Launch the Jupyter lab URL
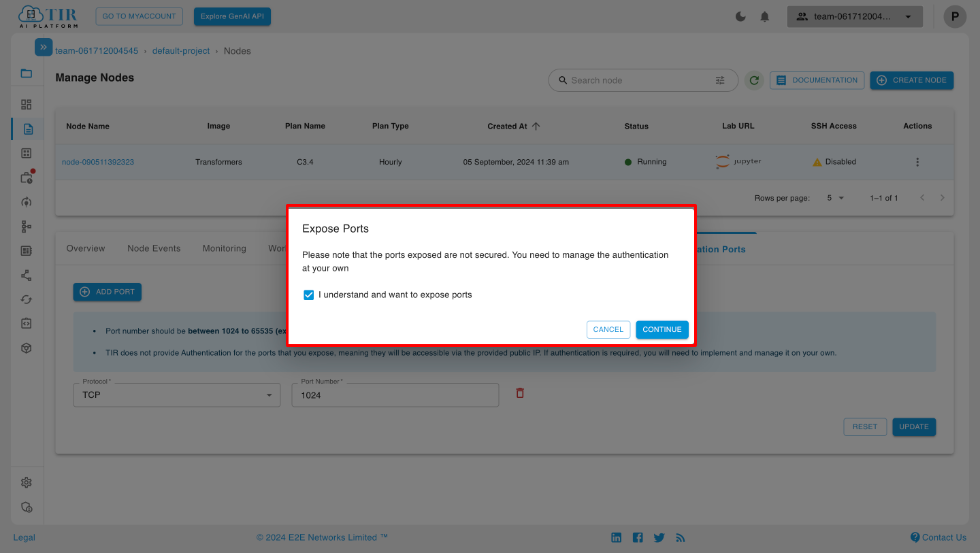Viewport: 980px width, 553px height. pos(738,162)
